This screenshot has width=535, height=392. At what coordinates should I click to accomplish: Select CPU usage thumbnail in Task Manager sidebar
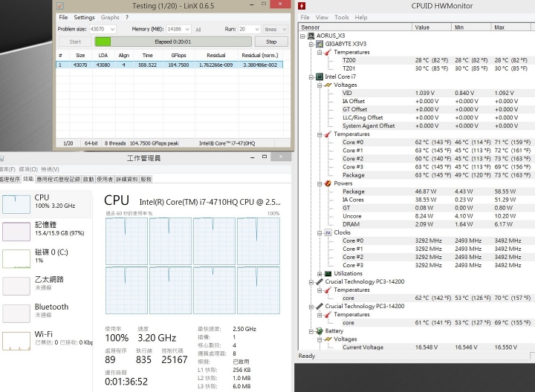(x=16, y=204)
